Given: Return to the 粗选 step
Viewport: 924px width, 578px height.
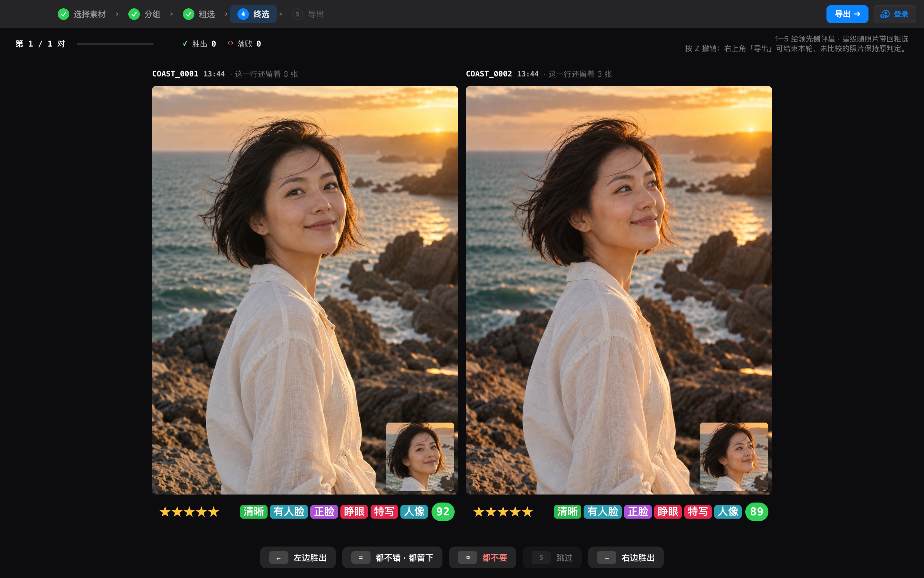Looking at the screenshot, I should pyautogui.click(x=199, y=14).
